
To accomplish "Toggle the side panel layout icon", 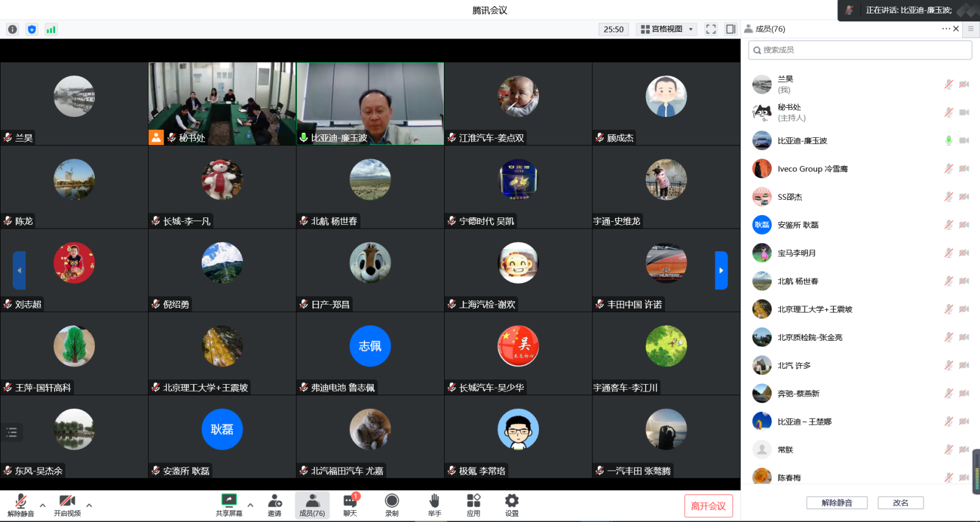I will coord(730,29).
